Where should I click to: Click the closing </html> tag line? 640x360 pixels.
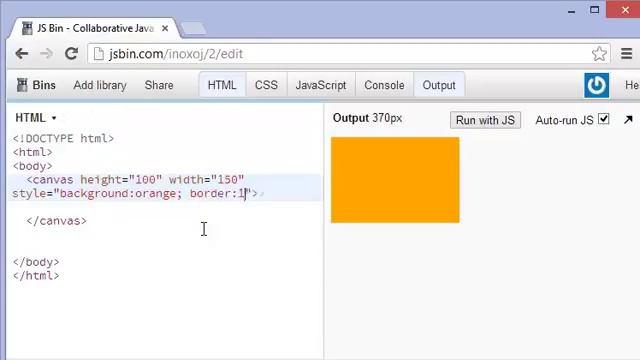click(x=36, y=276)
